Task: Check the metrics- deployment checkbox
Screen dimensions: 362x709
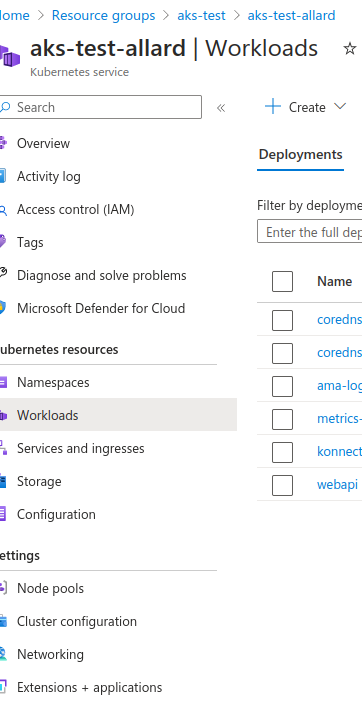Action: coord(282,419)
